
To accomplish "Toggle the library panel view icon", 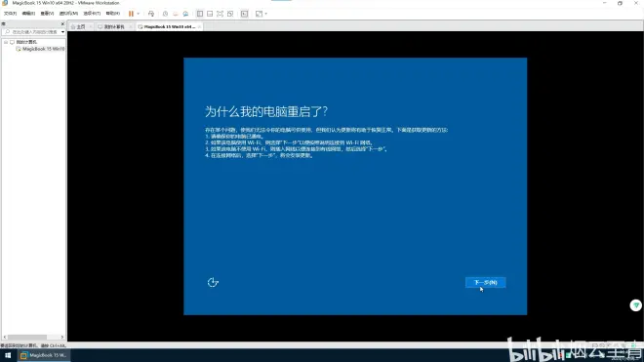I will click(x=200, y=14).
